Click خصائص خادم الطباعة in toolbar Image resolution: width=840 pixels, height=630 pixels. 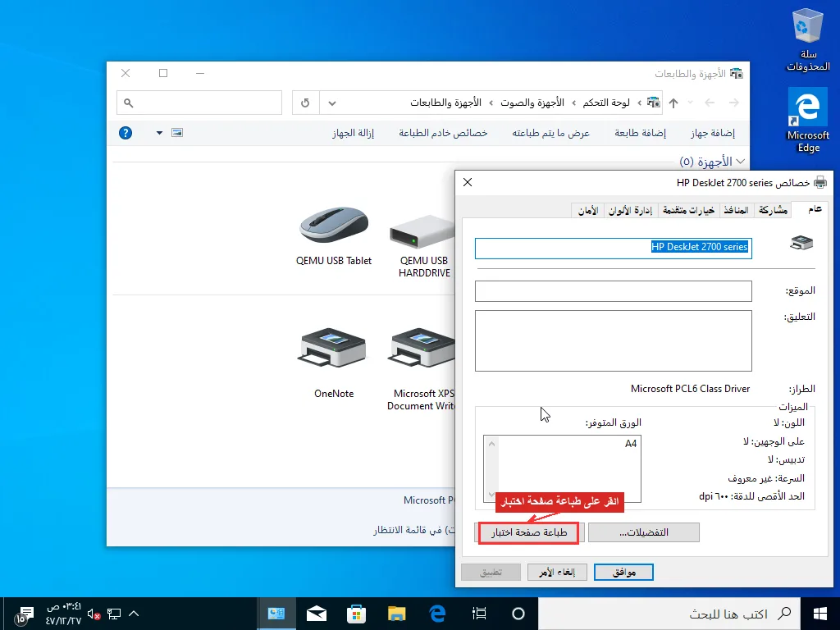coord(443,133)
